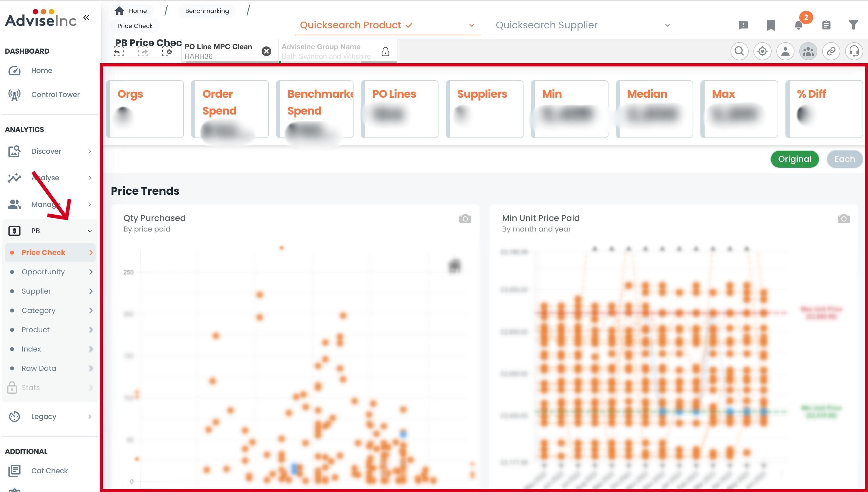Click the filter funnel icon
868x492 pixels.
tap(854, 25)
